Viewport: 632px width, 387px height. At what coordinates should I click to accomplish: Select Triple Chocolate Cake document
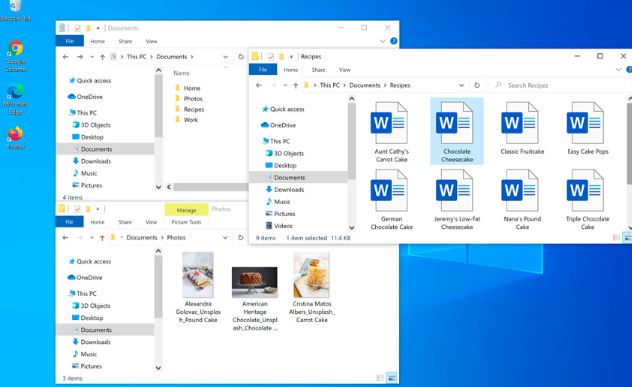tap(587, 200)
